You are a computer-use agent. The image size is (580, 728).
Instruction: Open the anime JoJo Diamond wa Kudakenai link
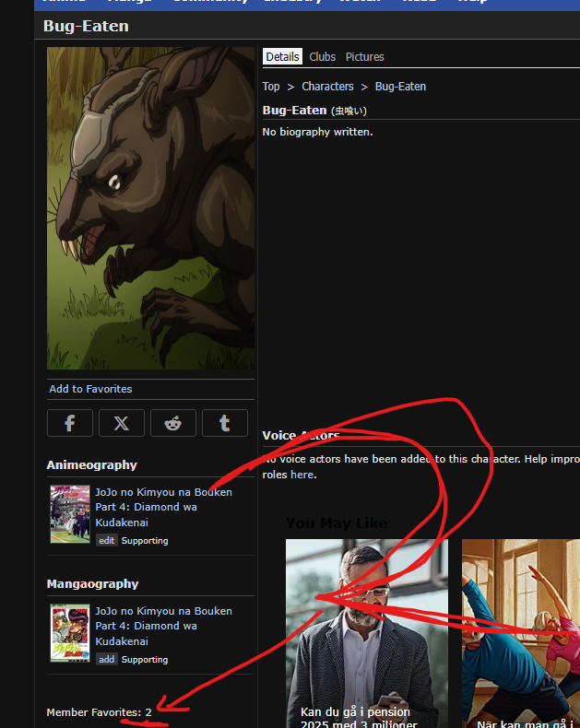tap(163, 507)
